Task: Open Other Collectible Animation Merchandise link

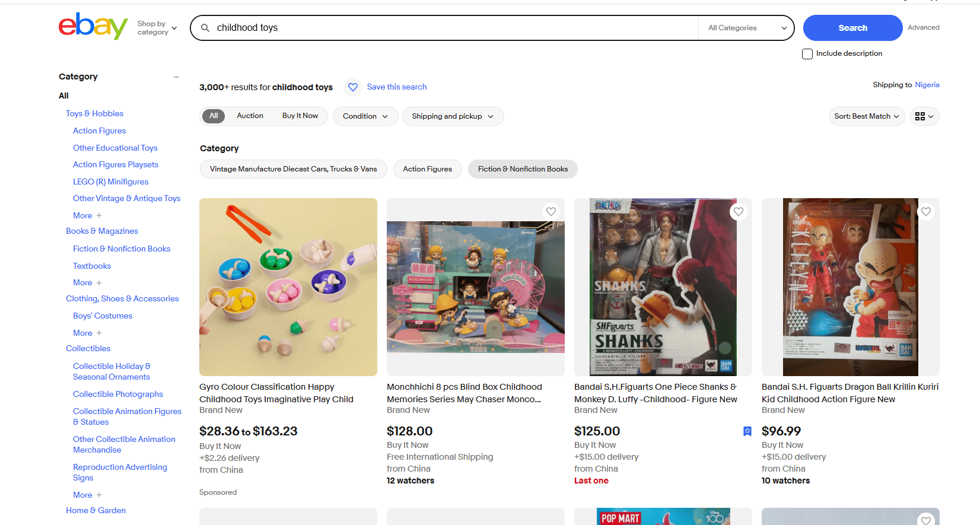Action: point(124,444)
